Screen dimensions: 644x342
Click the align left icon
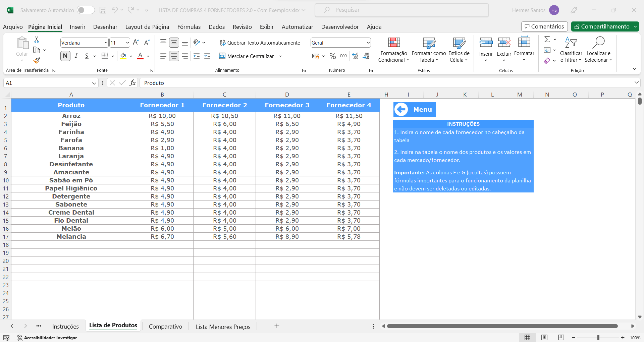pyautogui.click(x=163, y=56)
